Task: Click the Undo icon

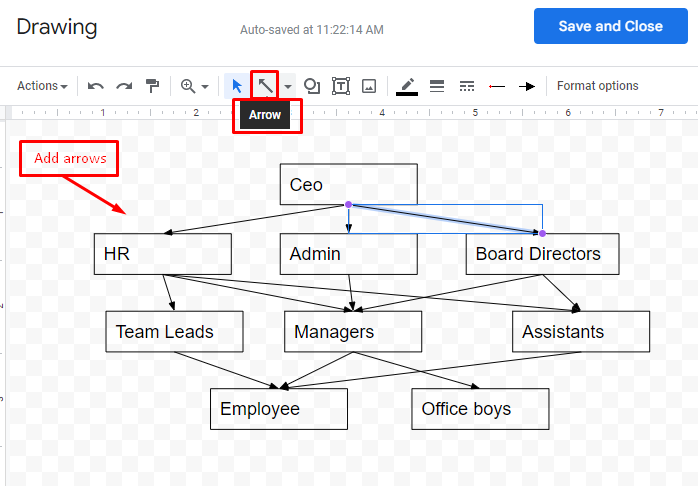Action: click(96, 86)
